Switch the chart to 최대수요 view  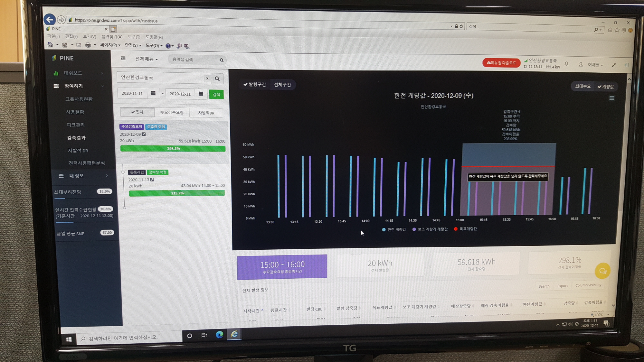tap(582, 86)
